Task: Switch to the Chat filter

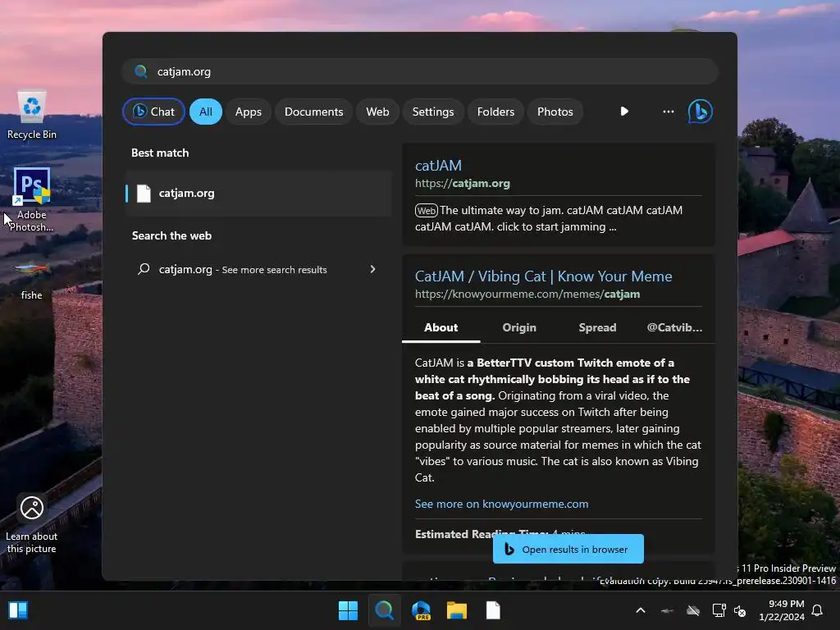Action: (153, 112)
